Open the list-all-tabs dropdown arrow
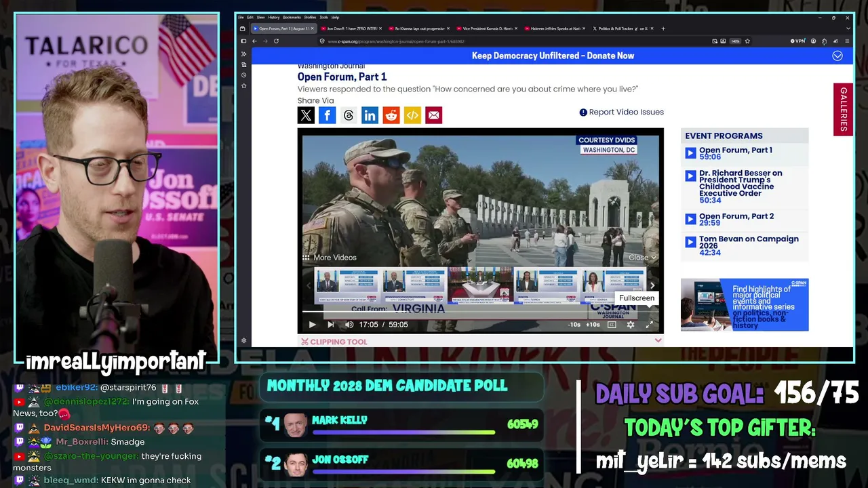Screen dimensions: 868x488 pos(848,28)
